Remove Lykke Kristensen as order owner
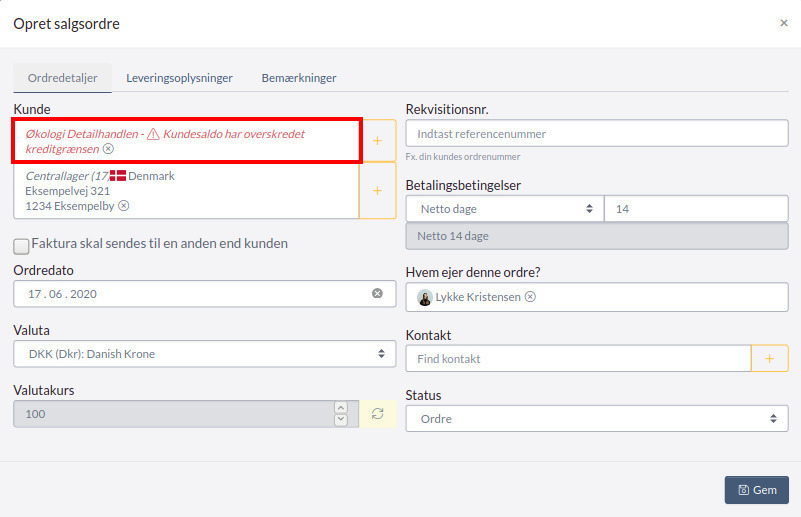The width and height of the screenshot is (801, 517). click(x=530, y=297)
